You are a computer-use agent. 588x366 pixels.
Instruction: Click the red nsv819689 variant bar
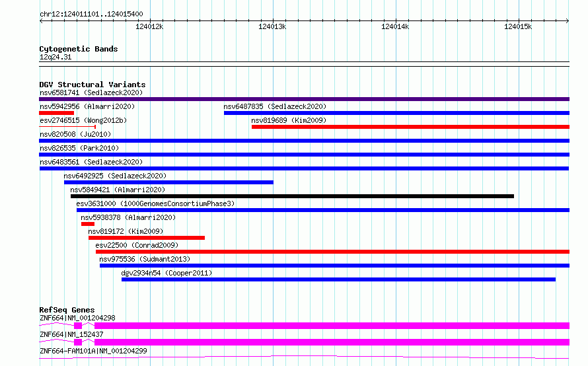pos(411,127)
